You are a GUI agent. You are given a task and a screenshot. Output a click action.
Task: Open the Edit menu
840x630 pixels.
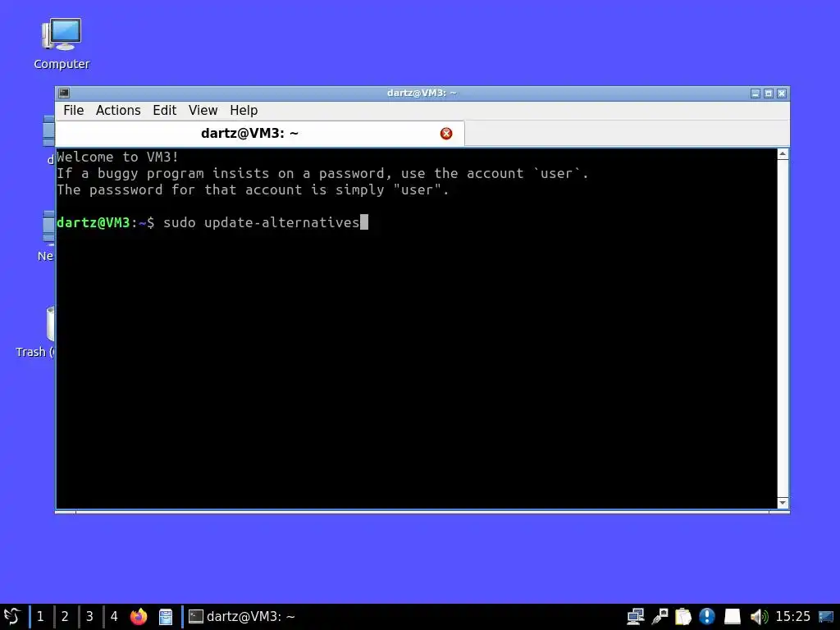coord(164,111)
